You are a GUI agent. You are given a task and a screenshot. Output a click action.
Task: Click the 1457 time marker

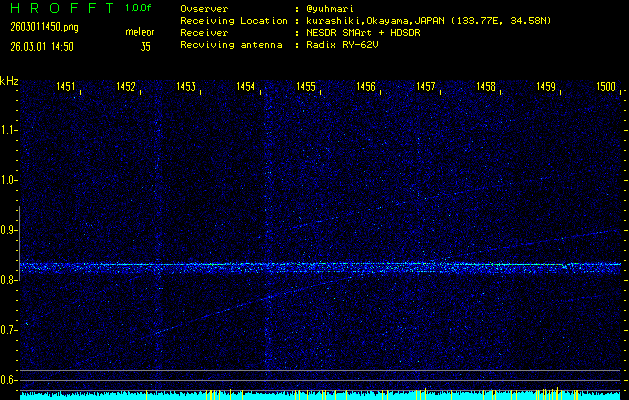(426, 86)
